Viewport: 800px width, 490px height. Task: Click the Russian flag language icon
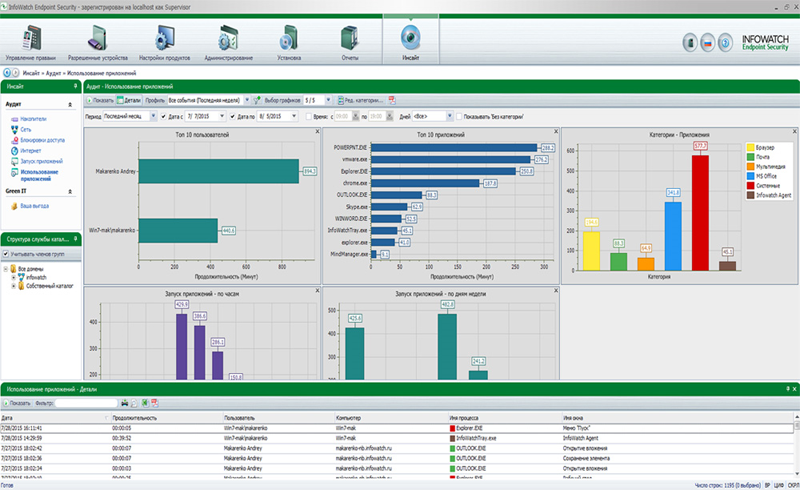[x=709, y=43]
